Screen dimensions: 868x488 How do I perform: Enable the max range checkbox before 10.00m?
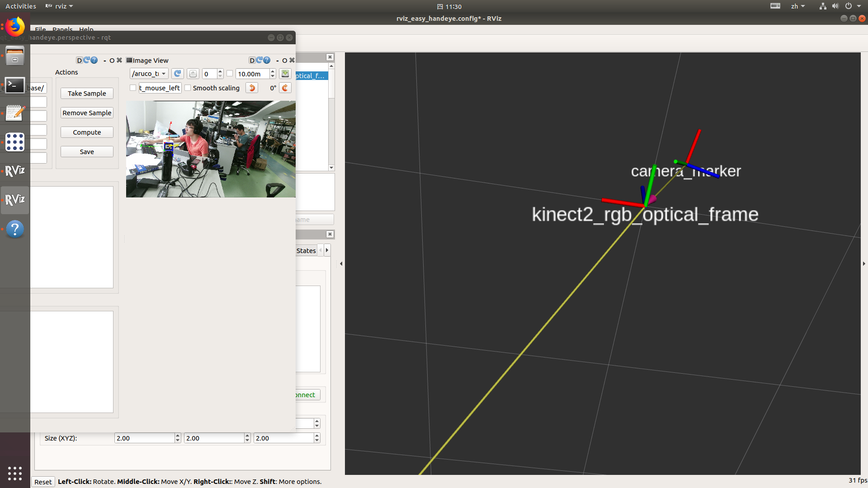tap(230, 73)
